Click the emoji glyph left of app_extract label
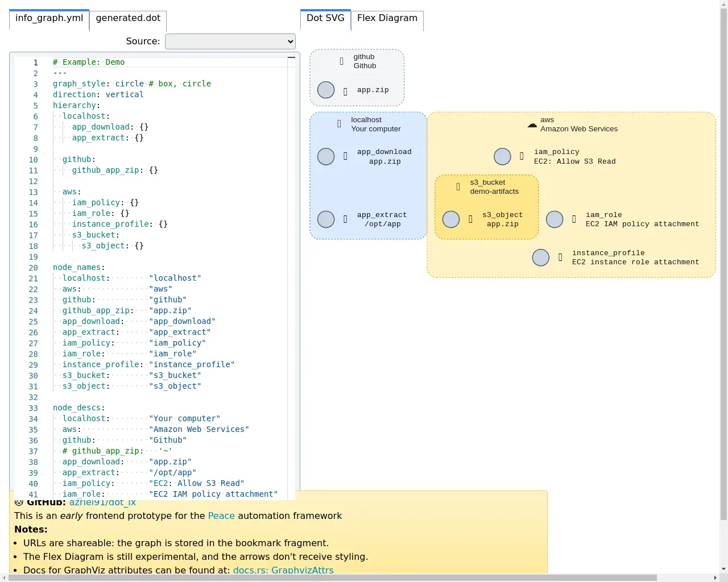The height and width of the screenshot is (582, 728). coord(345,219)
